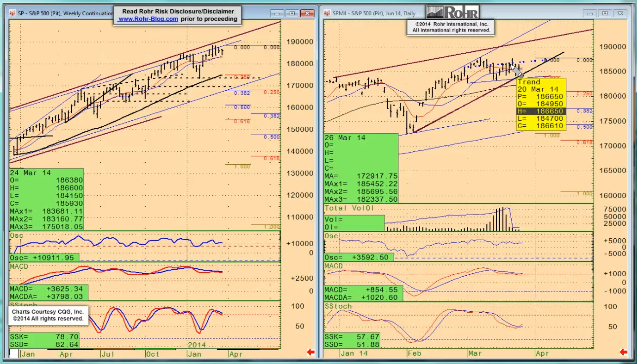Click the 26 Mar 14 daily data box
Image resolution: width=637 pixels, height=364 pixels.
(360, 168)
